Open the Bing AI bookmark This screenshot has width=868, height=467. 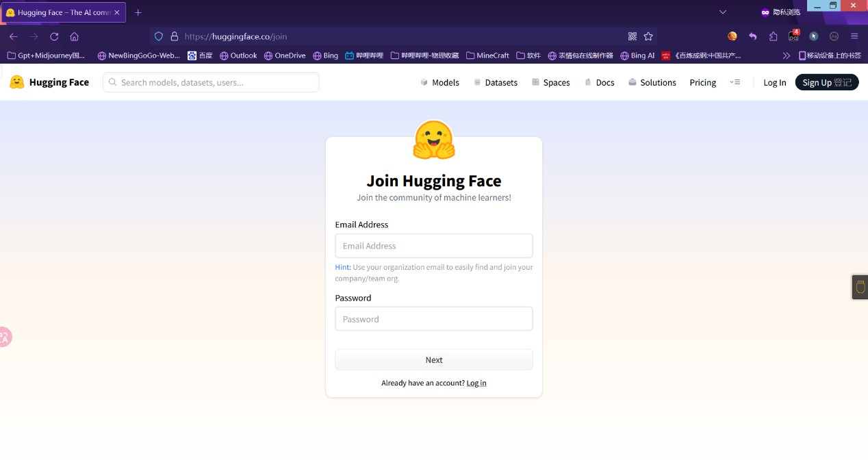pos(637,55)
